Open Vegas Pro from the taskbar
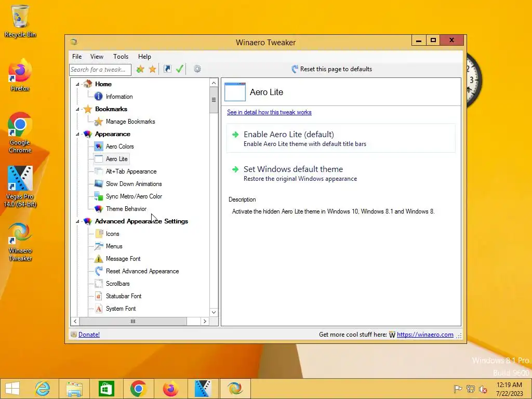The height and width of the screenshot is (399, 532). coord(203,389)
